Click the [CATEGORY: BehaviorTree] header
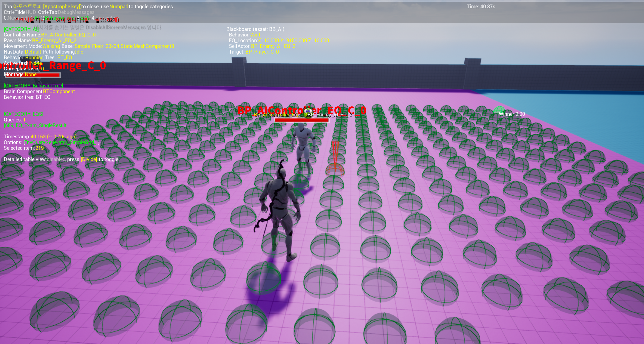644x344 pixels. [x=33, y=86]
